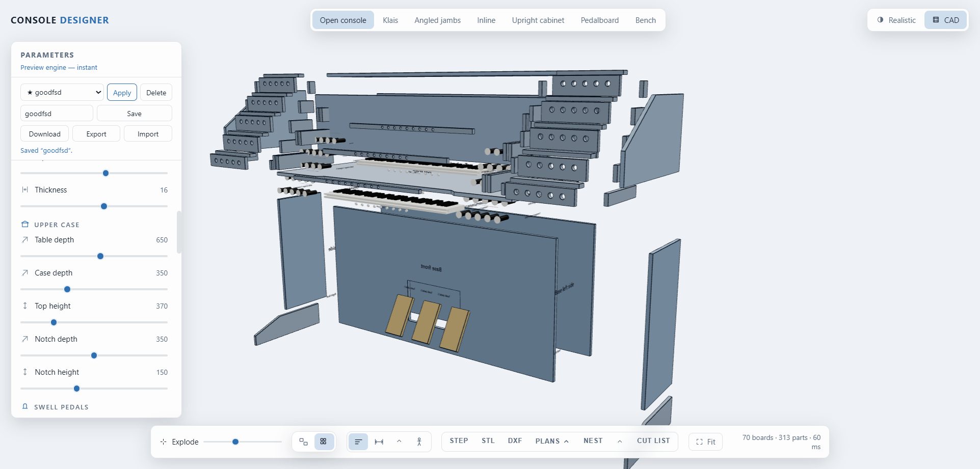The height and width of the screenshot is (469, 980).
Task: Switch to Realistic render mode
Action: [x=896, y=20]
